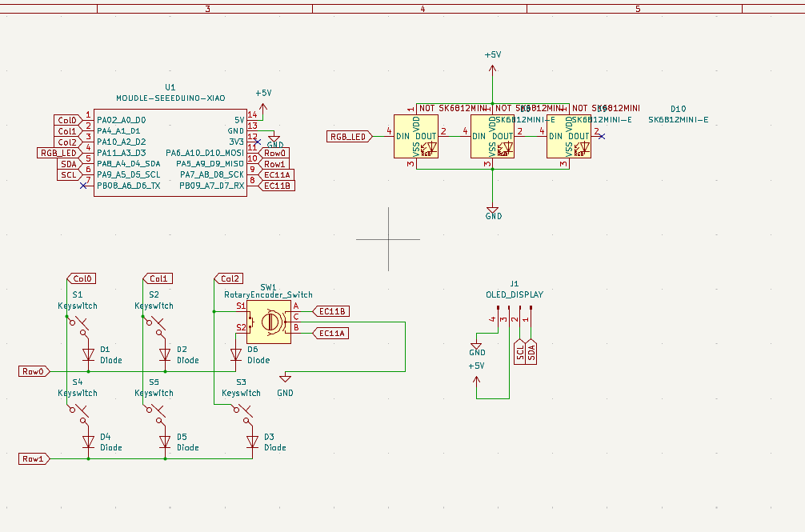Screen dimensions: 805x532
Task: Pick the S5 keyswitch symbol
Action: point(155,415)
